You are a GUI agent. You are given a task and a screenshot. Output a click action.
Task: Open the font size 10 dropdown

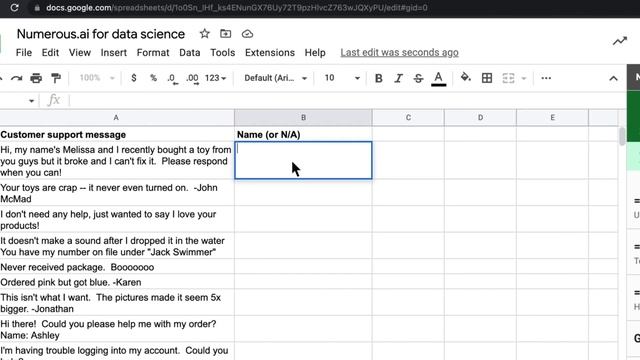tap(342, 78)
